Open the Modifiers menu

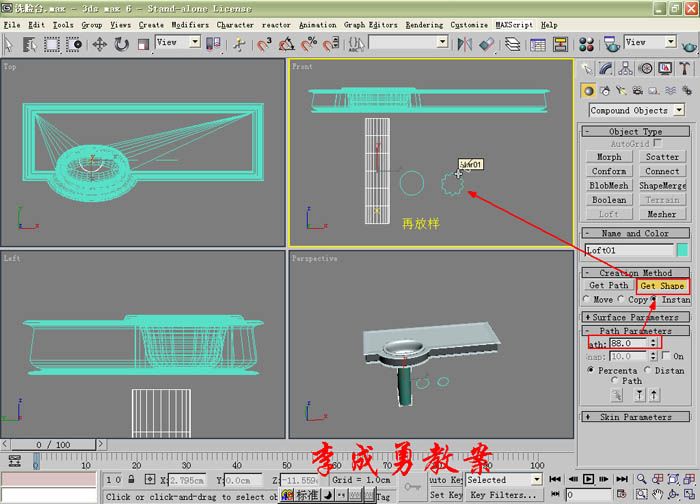[190, 25]
